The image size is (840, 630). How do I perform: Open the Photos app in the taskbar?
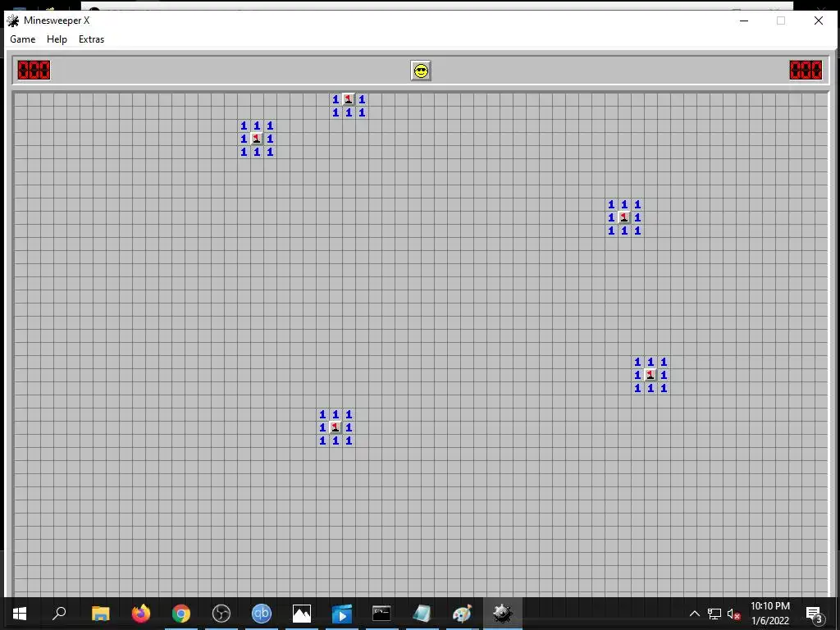click(x=302, y=614)
